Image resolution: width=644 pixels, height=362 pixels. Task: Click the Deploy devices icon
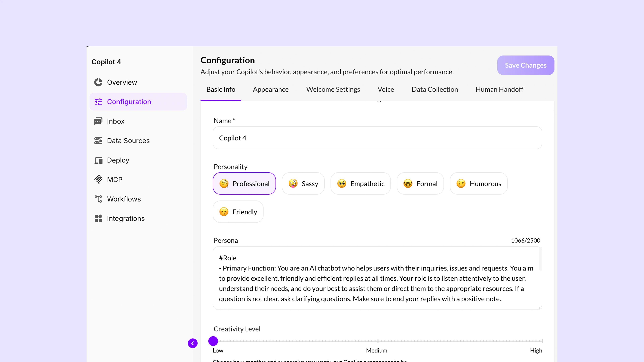98,160
